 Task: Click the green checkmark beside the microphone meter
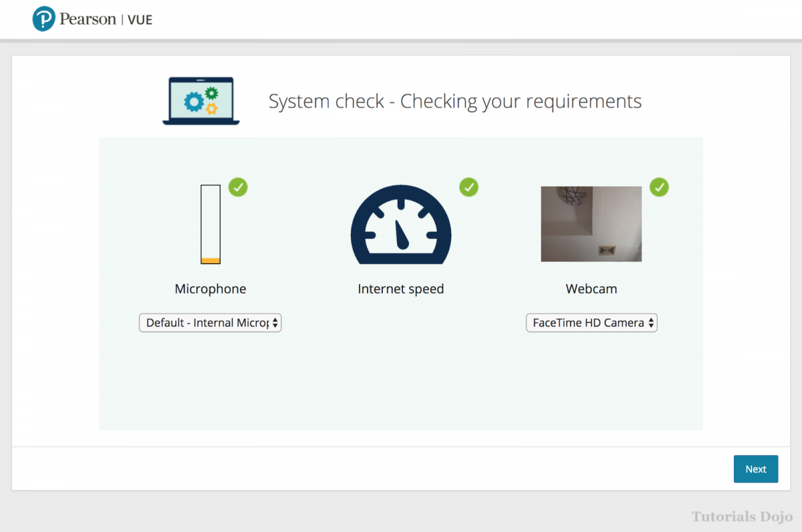(238, 187)
